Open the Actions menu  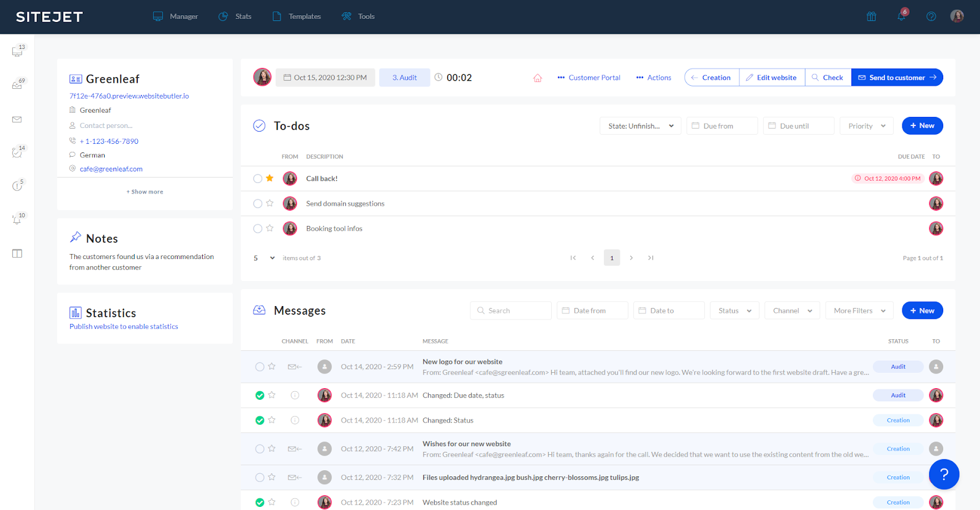654,78
